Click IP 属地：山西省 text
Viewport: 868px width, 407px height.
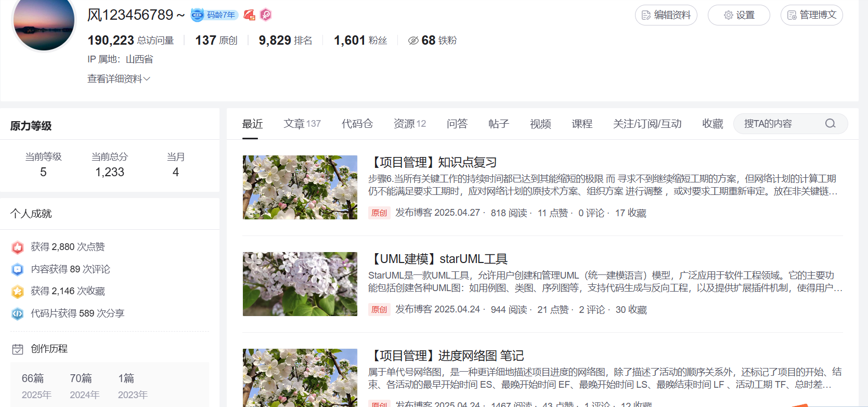point(120,59)
